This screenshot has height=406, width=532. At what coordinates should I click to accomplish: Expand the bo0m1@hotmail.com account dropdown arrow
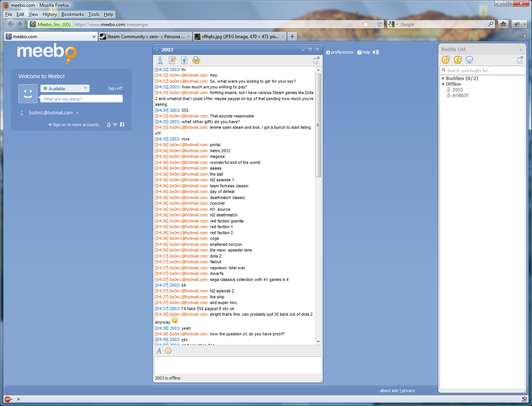pos(77,113)
